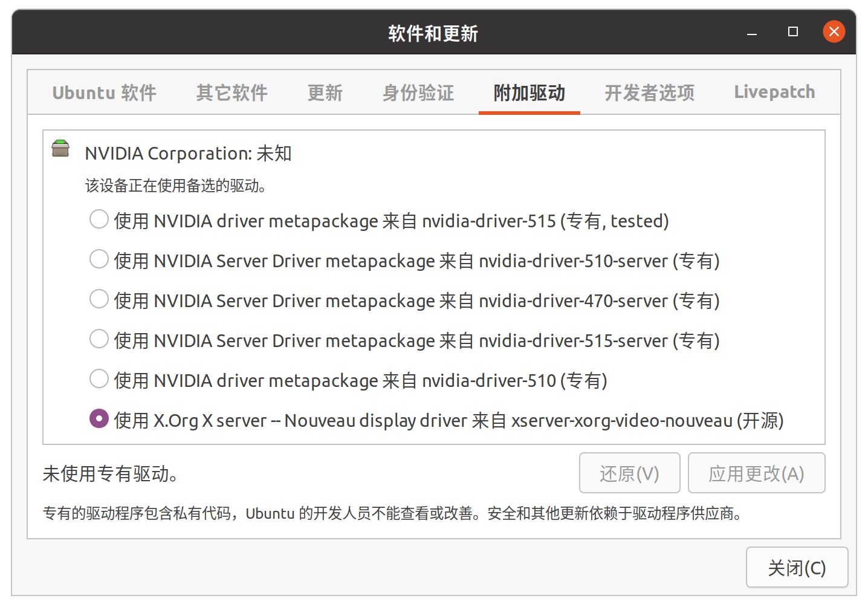Open the 其它软件 tab
This screenshot has height=607, width=868.
232,93
